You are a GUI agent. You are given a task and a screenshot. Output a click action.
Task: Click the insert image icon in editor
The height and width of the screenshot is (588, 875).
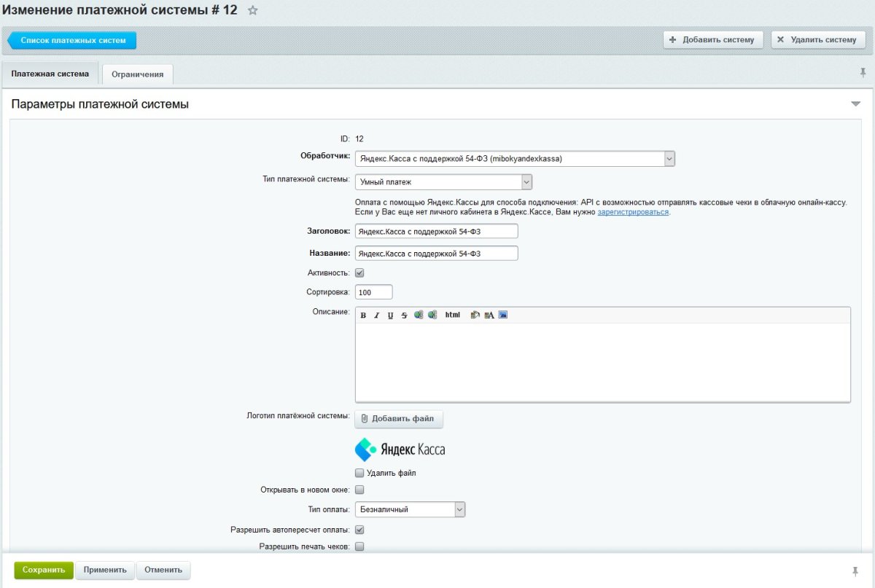pos(502,315)
